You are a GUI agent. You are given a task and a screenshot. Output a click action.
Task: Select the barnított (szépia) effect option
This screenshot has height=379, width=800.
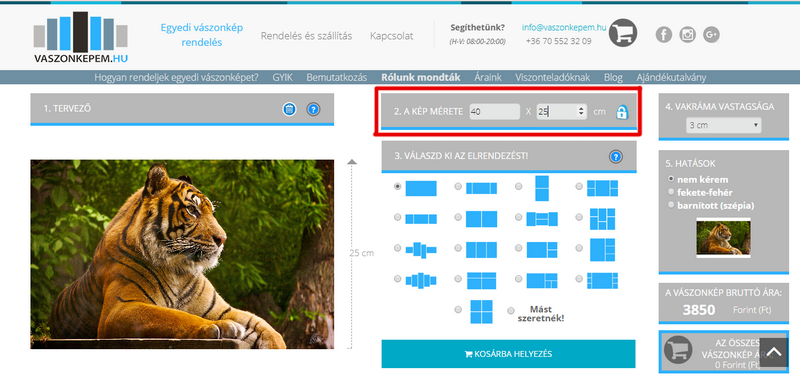tap(670, 205)
